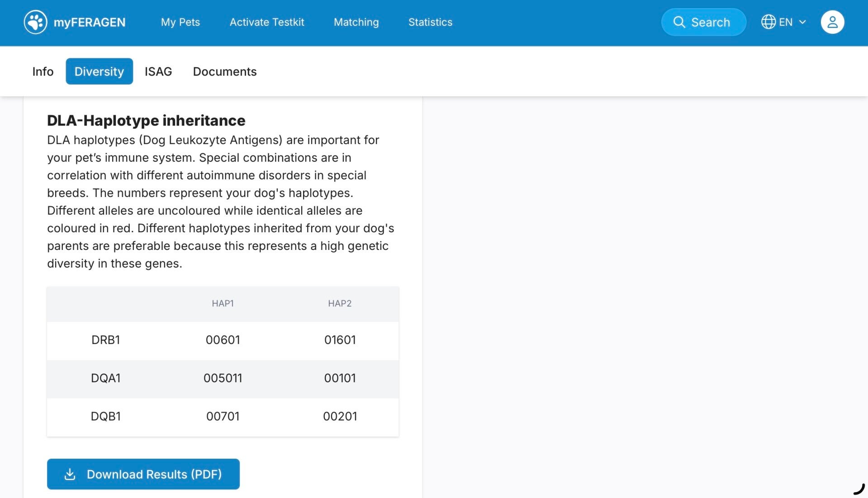Click the value 01601

tap(340, 340)
